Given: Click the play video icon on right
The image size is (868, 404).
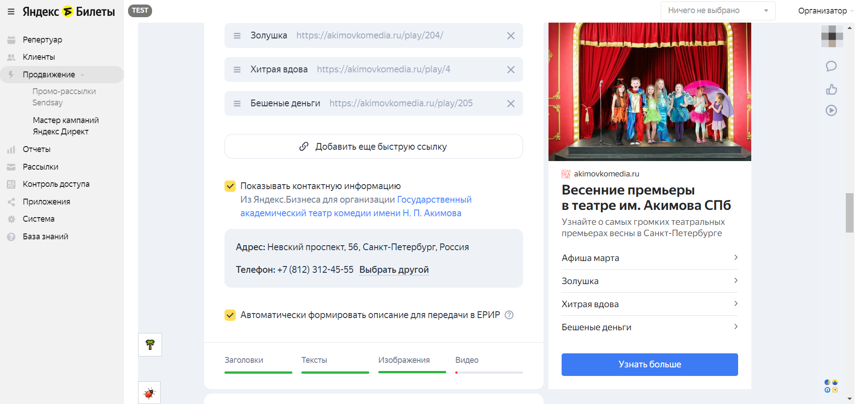Looking at the screenshot, I should pyautogui.click(x=831, y=110).
